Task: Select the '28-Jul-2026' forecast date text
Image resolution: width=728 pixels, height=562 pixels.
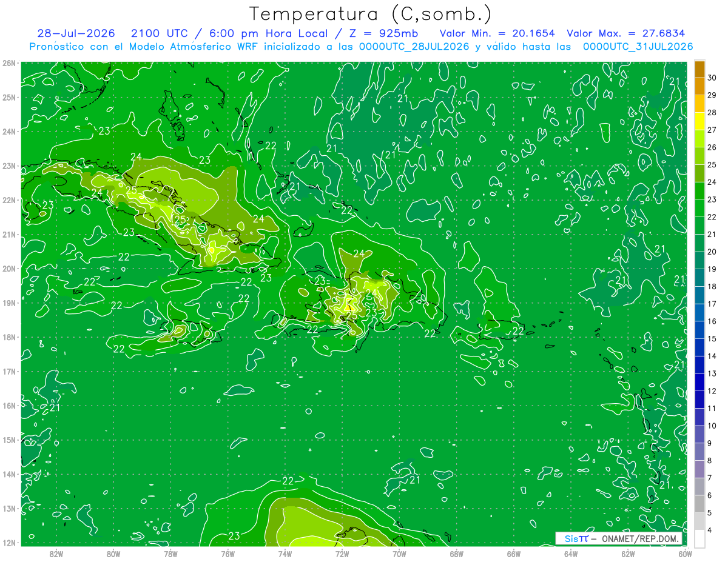Action: point(76,33)
